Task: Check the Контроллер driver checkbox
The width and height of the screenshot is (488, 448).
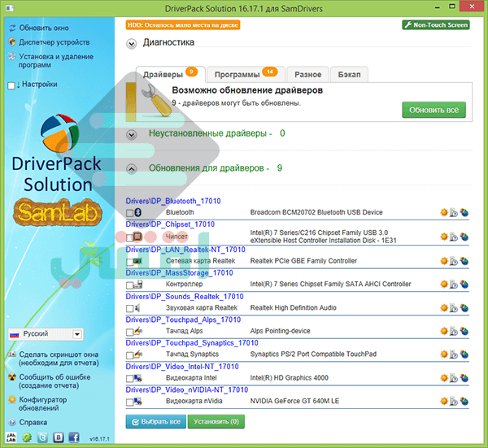Action: [x=129, y=285]
